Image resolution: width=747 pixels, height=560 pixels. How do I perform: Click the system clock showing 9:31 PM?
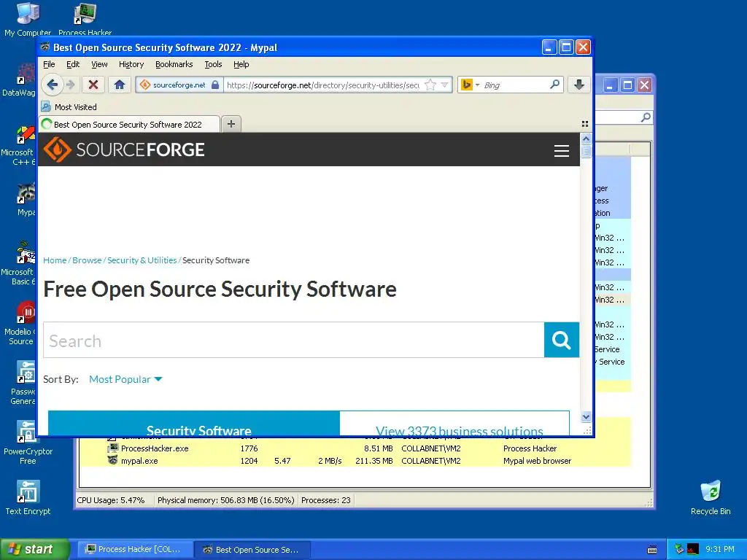click(x=719, y=549)
